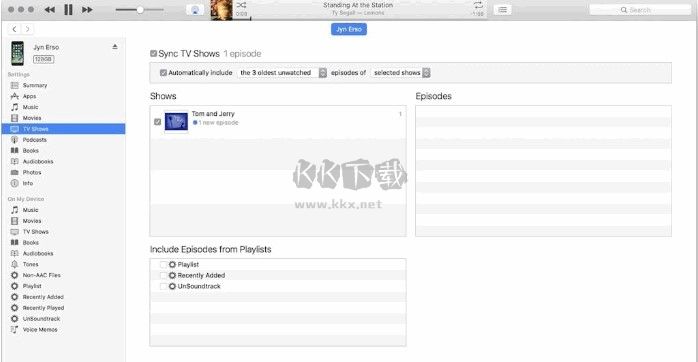
Task: Toggle Tom and Jerry show checkbox
Action: click(157, 122)
